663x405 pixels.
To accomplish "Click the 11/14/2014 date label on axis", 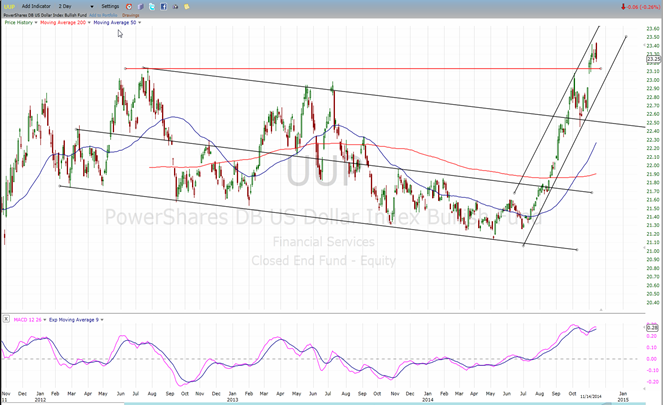I will coord(591,397).
